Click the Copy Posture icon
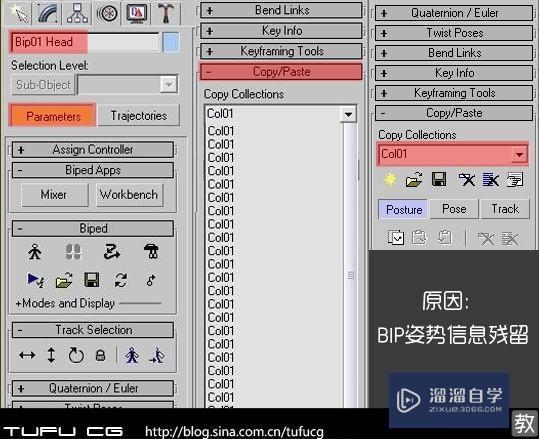539x439 pixels. (x=396, y=238)
